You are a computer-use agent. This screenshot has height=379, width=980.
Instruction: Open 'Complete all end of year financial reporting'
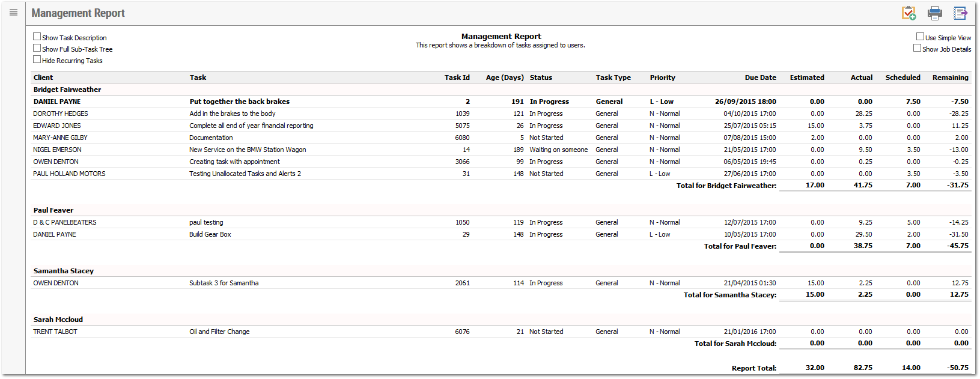(x=251, y=126)
